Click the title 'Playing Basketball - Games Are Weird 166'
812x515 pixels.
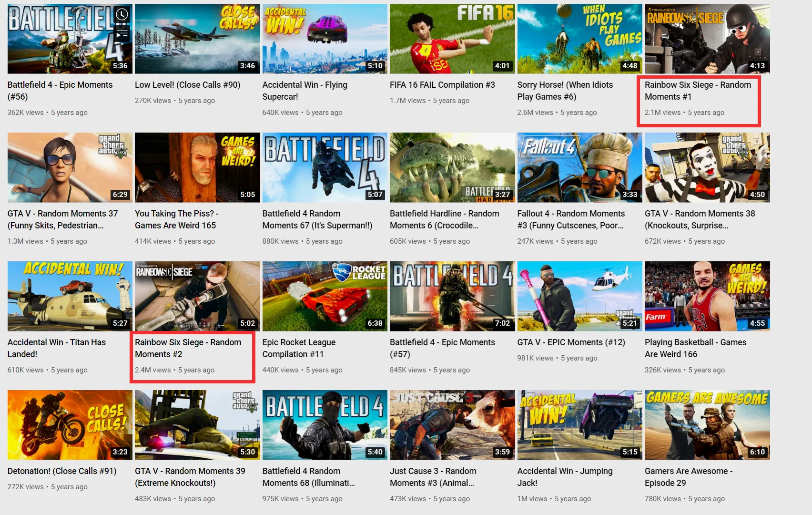point(696,348)
